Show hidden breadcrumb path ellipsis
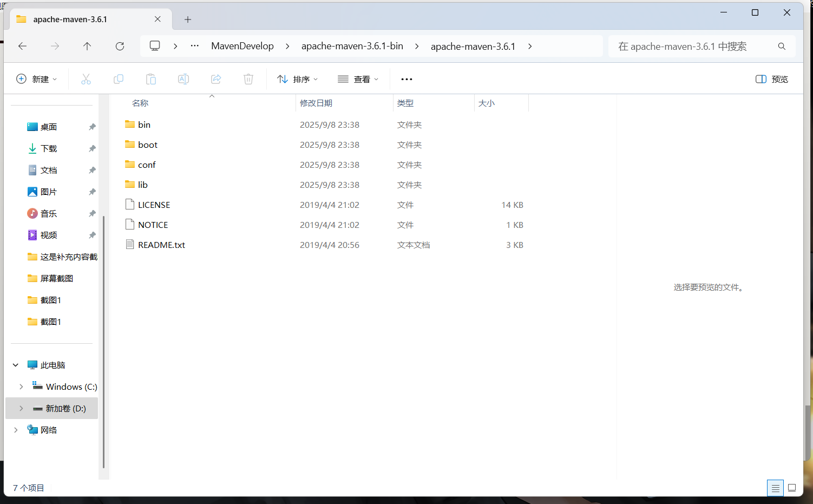The height and width of the screenshot is (504, 813). [x=195, y=46]
